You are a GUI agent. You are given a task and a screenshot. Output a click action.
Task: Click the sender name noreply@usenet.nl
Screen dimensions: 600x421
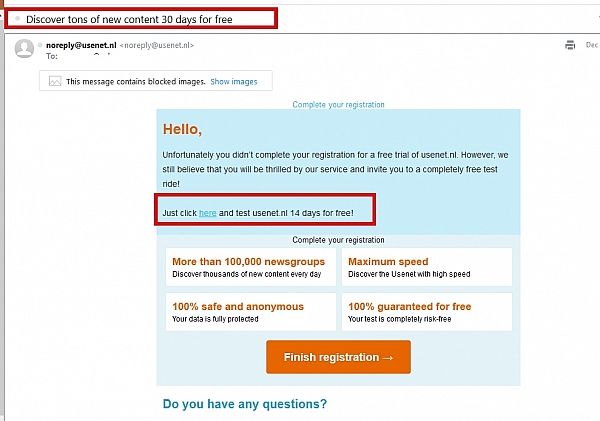coord(81,45)
